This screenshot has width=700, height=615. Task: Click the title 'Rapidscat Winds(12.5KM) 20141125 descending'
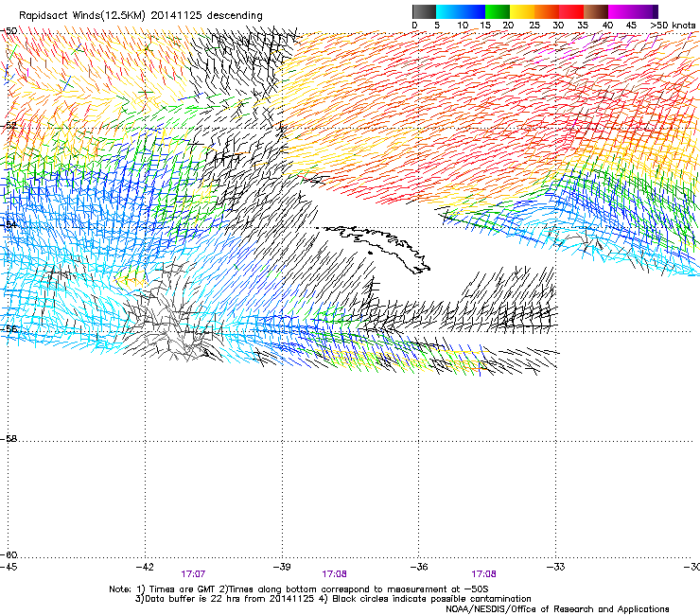coord(141,16)
